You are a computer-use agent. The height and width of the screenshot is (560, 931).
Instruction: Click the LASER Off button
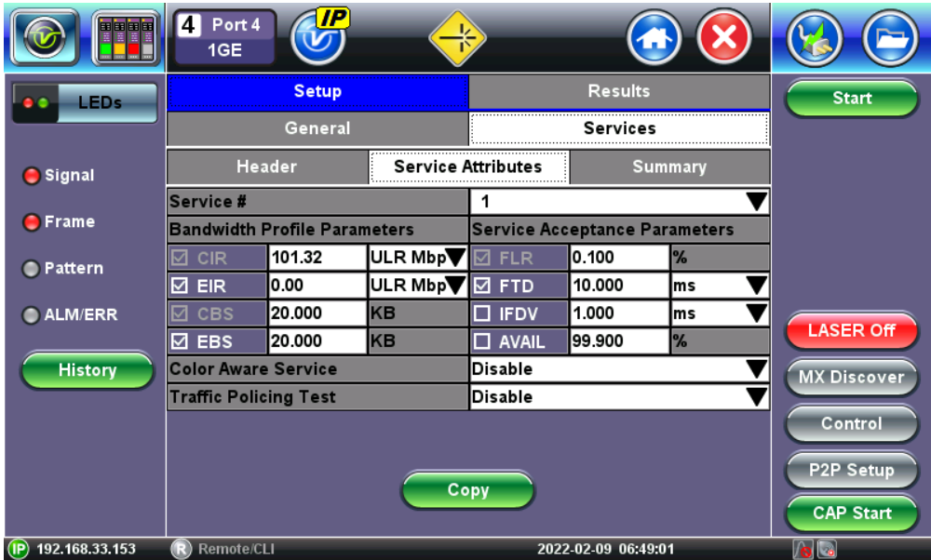[x=852, y=330]
